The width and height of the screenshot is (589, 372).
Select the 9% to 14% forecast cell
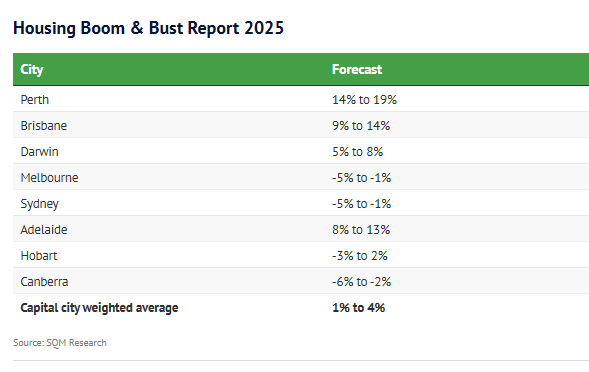(x=361, y=126)
